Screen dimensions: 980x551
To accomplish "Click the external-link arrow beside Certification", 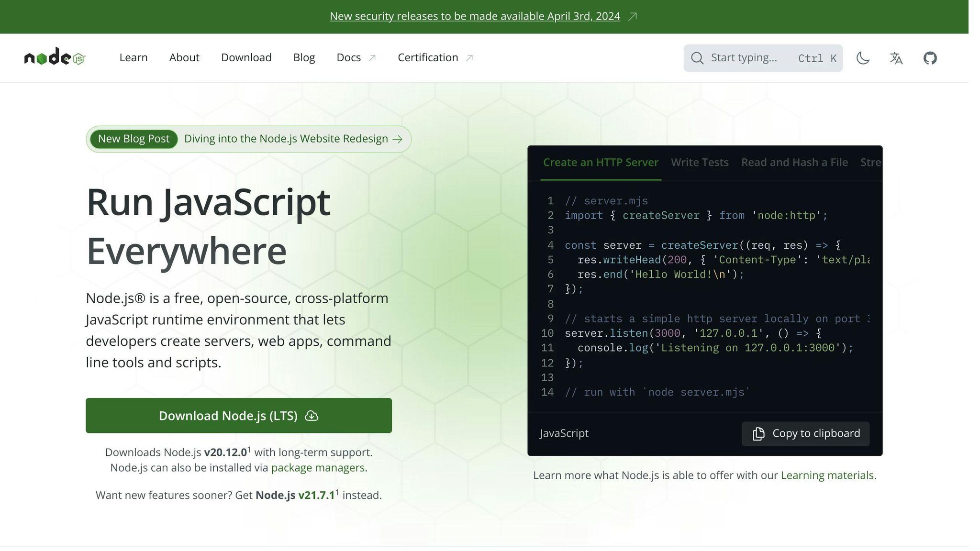I will (x=469, y=57).
